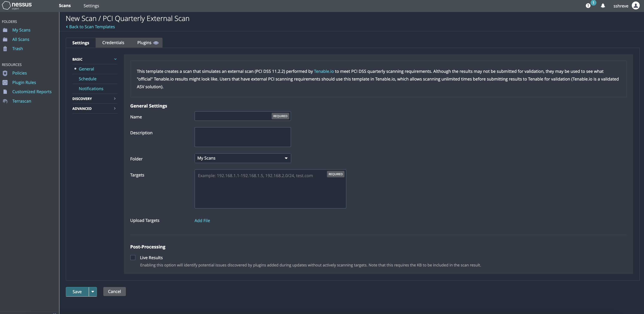Open the notifications bell icon
Screen dimensions: 644x314
603,6
